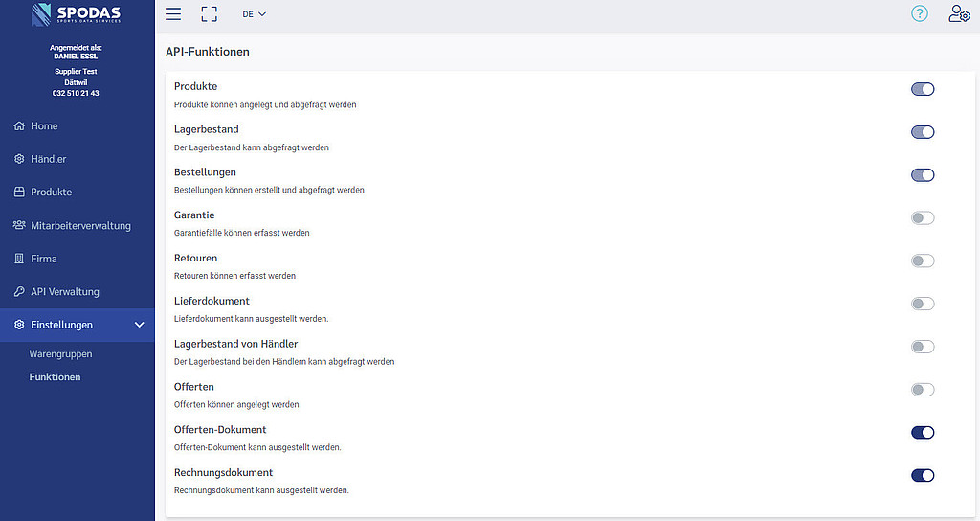Open the Produkte sidebar menu item
This screenshot has height=521, width=980.
coord(51,192)
